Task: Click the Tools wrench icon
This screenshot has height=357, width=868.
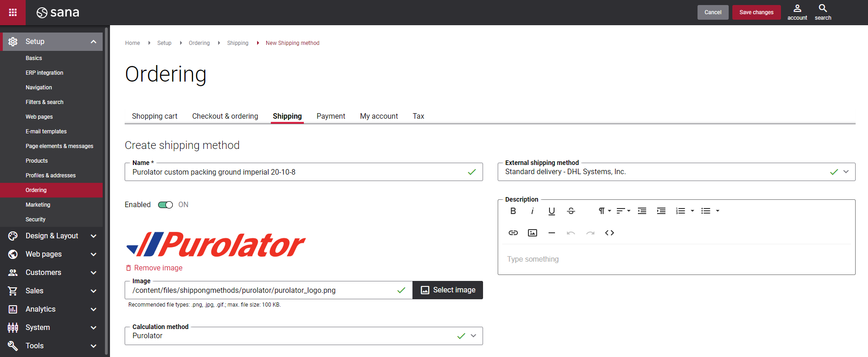Action: 13,346
